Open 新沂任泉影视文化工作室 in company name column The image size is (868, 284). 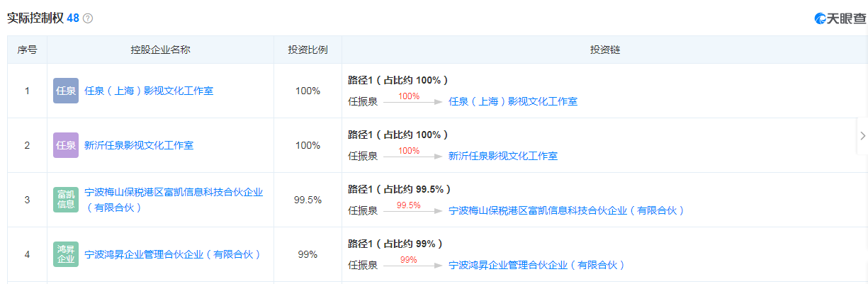point(139,145)
